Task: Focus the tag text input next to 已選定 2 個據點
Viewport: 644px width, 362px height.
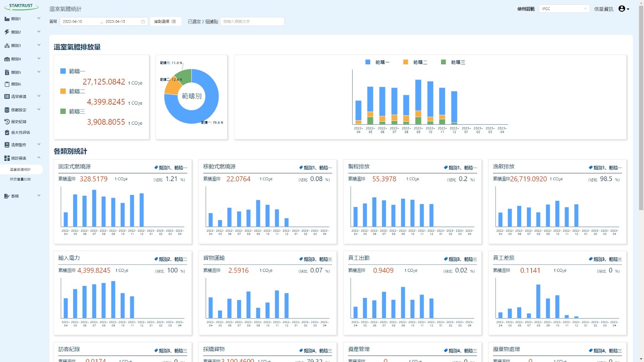Action: pos(252,22)
